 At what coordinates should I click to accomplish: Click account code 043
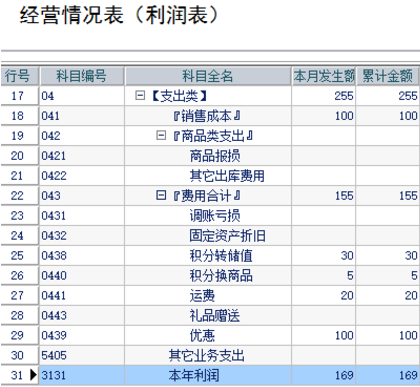[x=51, y=195]
